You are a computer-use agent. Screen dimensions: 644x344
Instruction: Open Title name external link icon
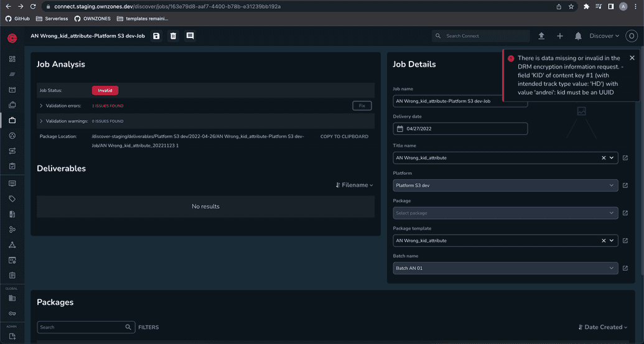(x=625, y=157)
